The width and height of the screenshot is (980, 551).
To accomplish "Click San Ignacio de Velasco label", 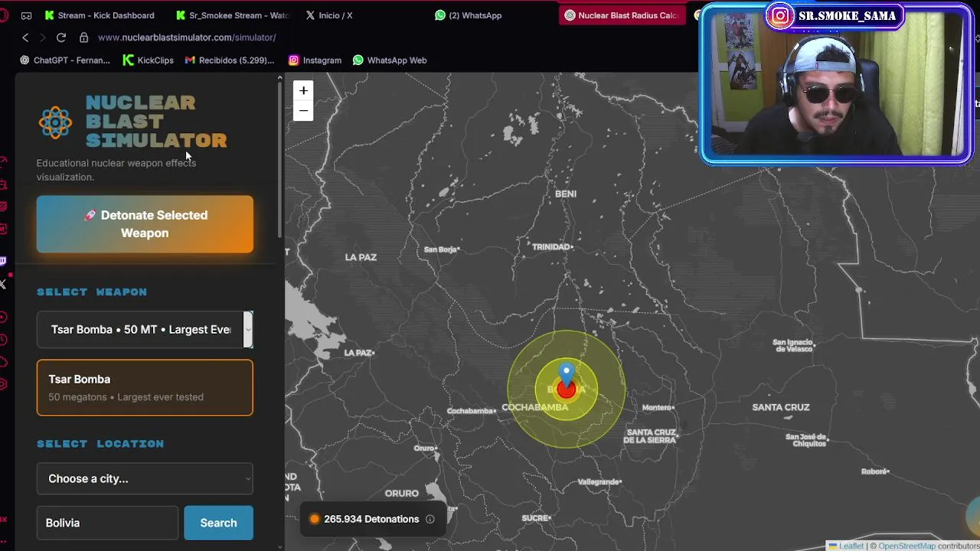I will pyautogui.click(x=792, y=345).
